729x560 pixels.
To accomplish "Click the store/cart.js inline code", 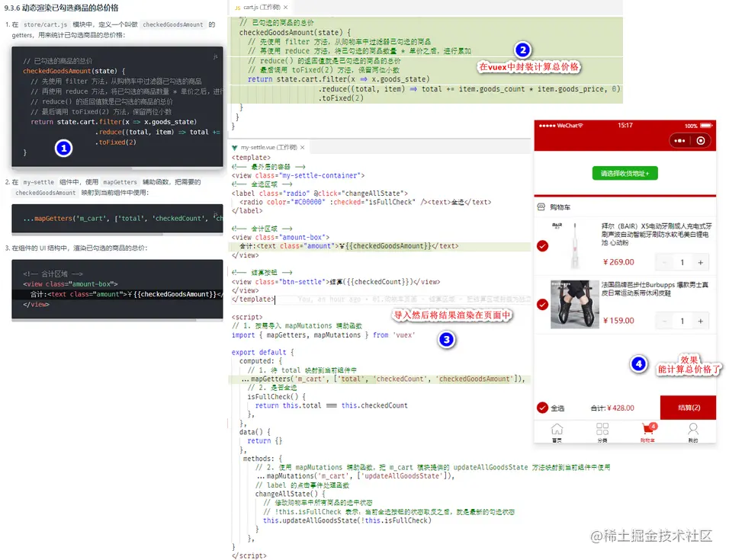I will (x=45, y=24).
